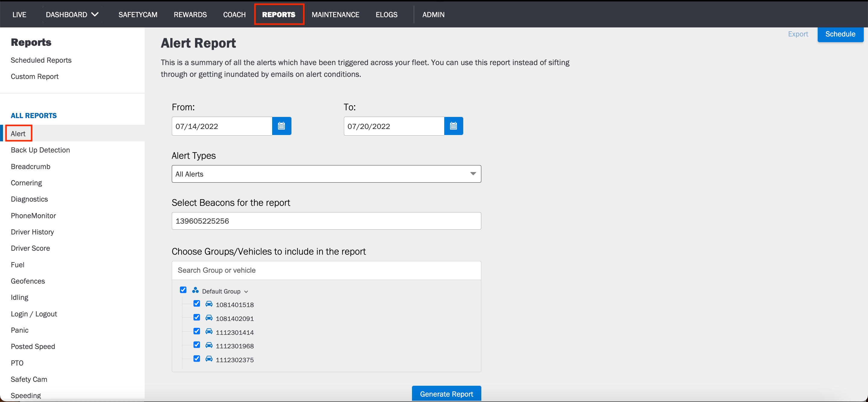
Task: Open the Maintenance tab
Action: pyautogui.click(x=335, y=14)
